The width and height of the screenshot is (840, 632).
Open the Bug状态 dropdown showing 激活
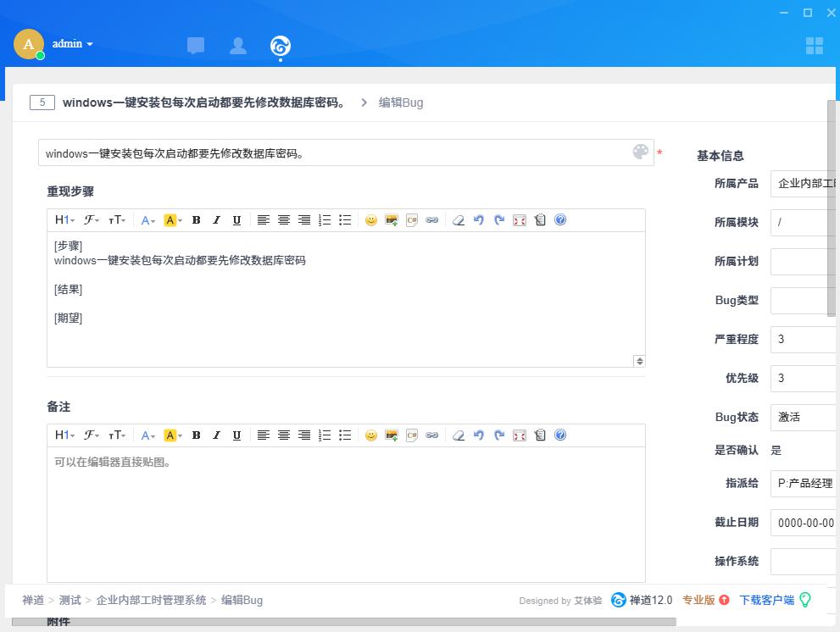tap(804, 417)
